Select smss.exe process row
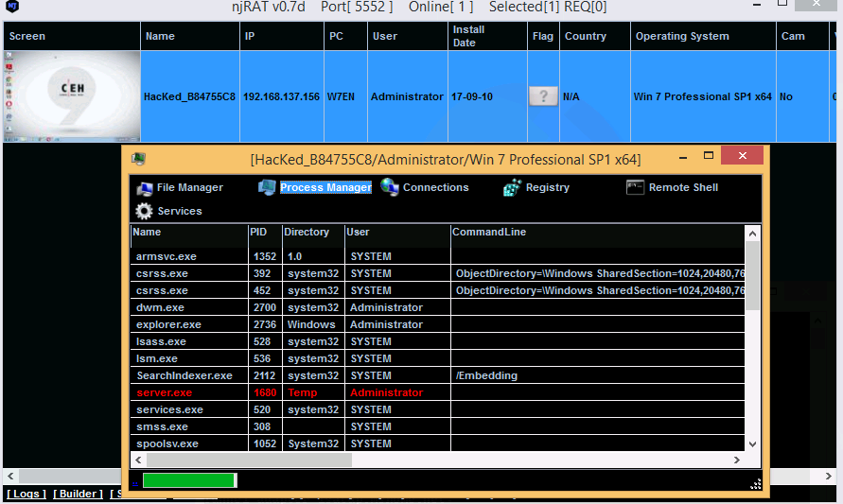 pos(438,426)
